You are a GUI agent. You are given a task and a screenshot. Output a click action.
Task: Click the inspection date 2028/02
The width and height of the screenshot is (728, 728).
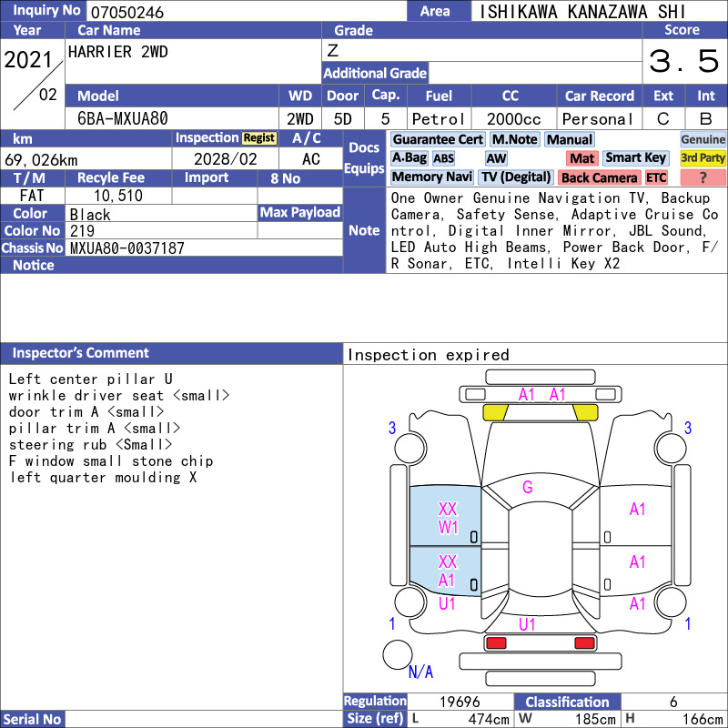point(225,159)
